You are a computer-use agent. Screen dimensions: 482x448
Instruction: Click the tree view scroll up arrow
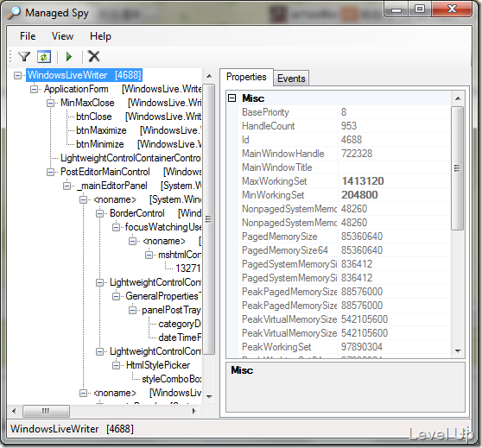[209, 76]
